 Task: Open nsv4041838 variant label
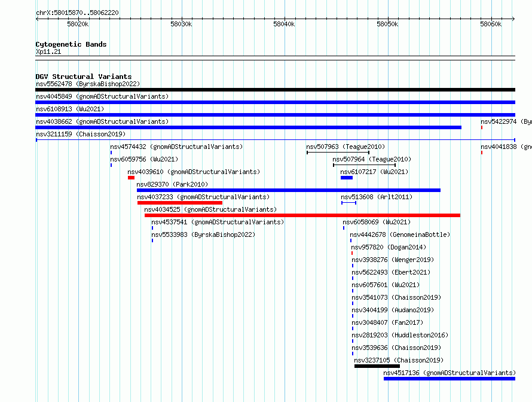point(506,147)
